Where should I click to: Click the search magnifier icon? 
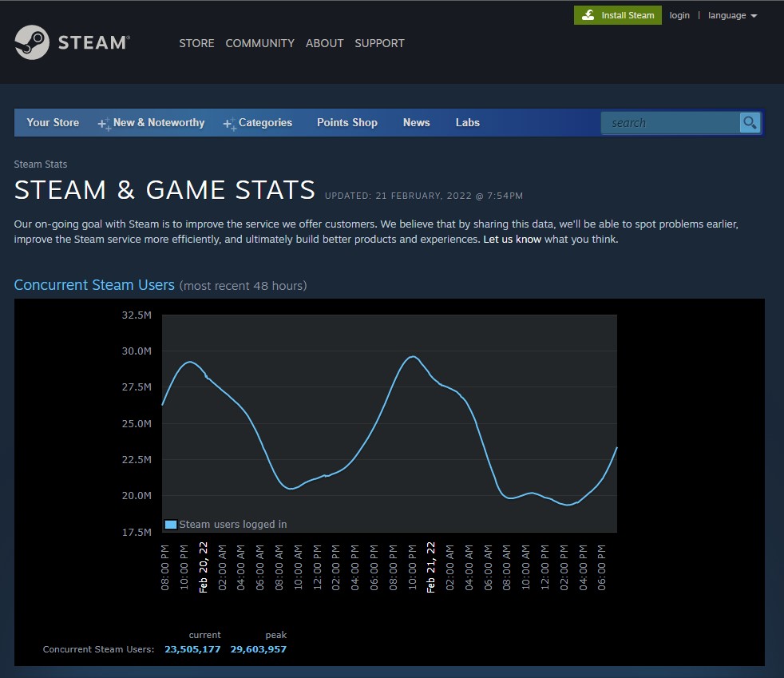pos(750,122)
